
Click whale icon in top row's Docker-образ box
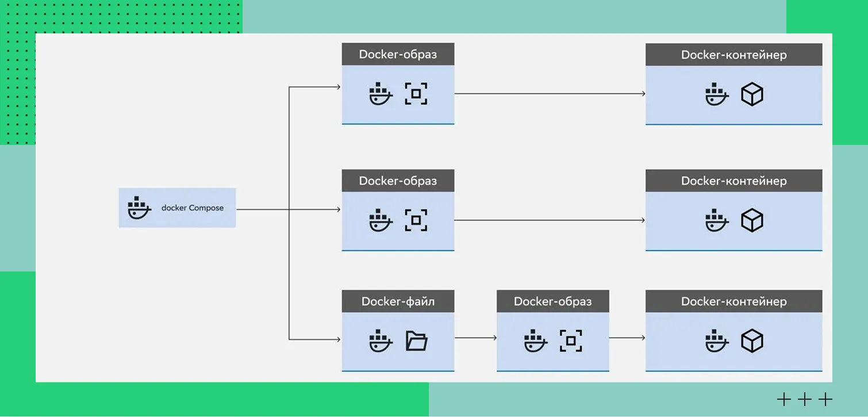click(381, 94)
